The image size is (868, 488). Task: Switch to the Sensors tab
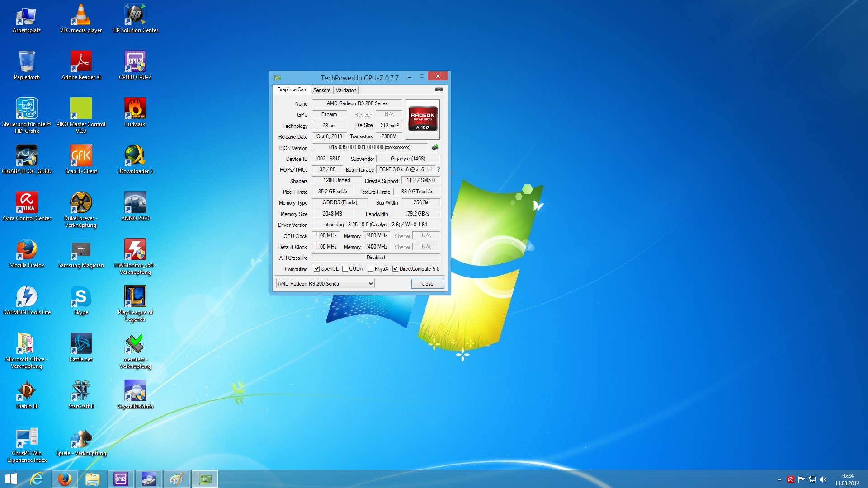(x=321, y=90)
